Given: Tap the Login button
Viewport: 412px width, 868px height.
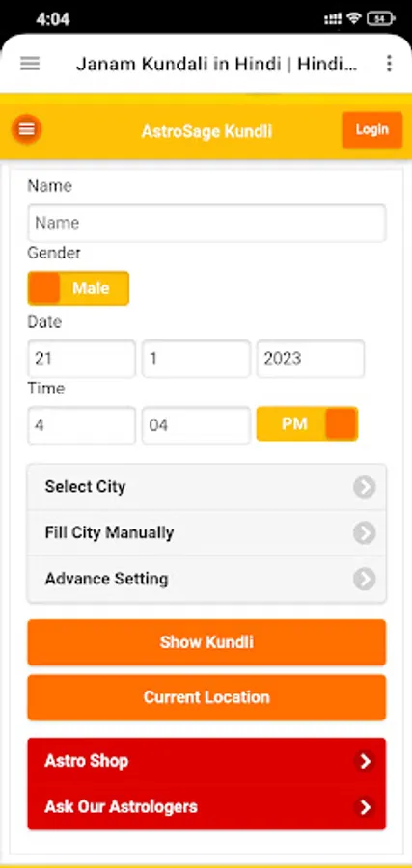Looking at the screenshot, I should click(x=372, y=129).
